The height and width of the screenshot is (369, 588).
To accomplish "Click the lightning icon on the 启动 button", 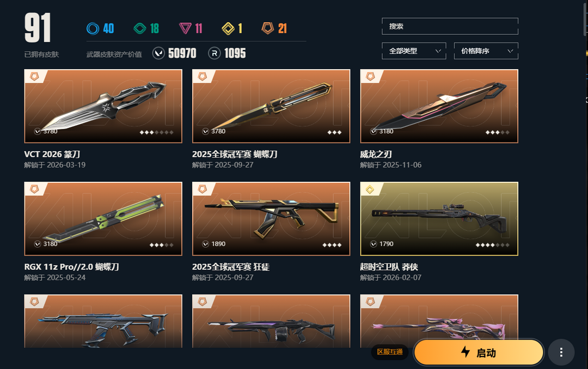I will click(465, 352).
